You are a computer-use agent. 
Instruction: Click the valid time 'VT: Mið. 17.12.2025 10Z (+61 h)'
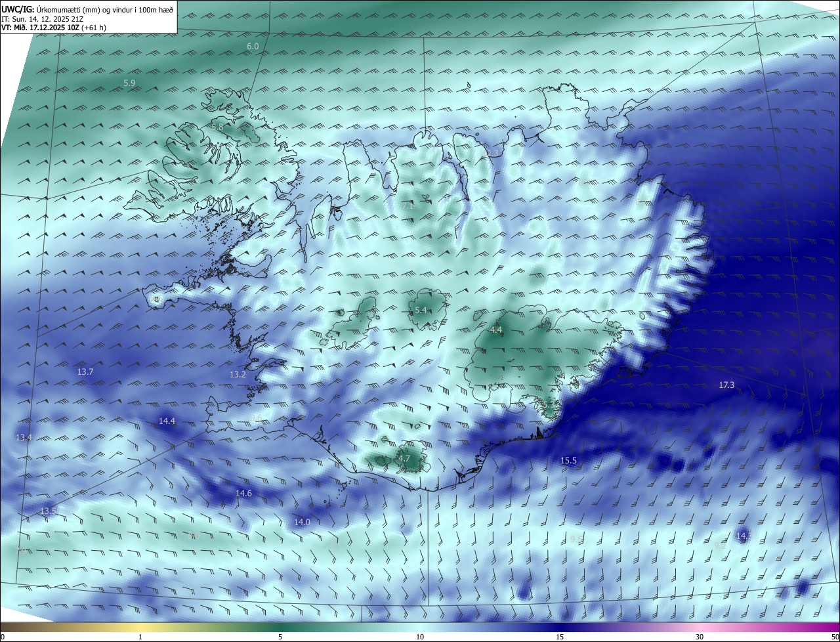click(54, 28)
